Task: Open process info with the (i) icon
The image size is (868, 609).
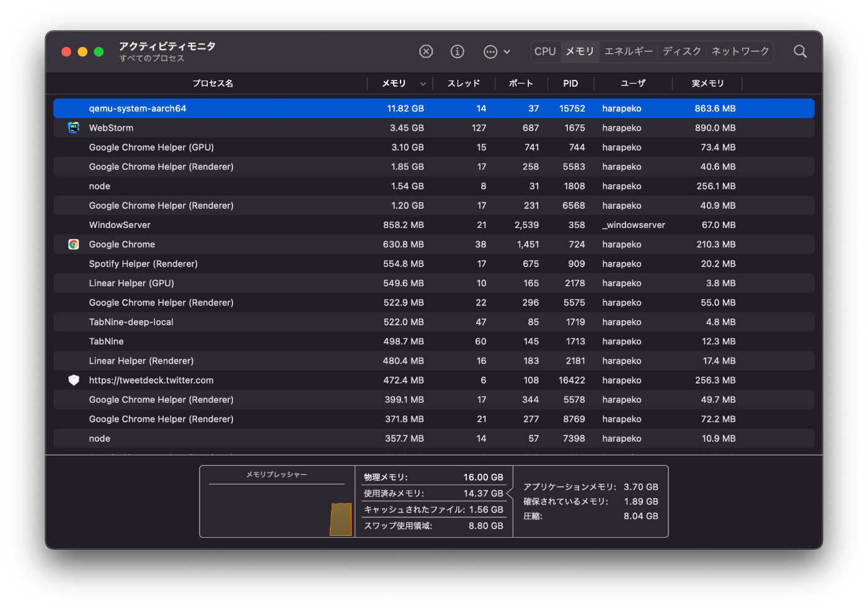Action: tap(457, 51)
